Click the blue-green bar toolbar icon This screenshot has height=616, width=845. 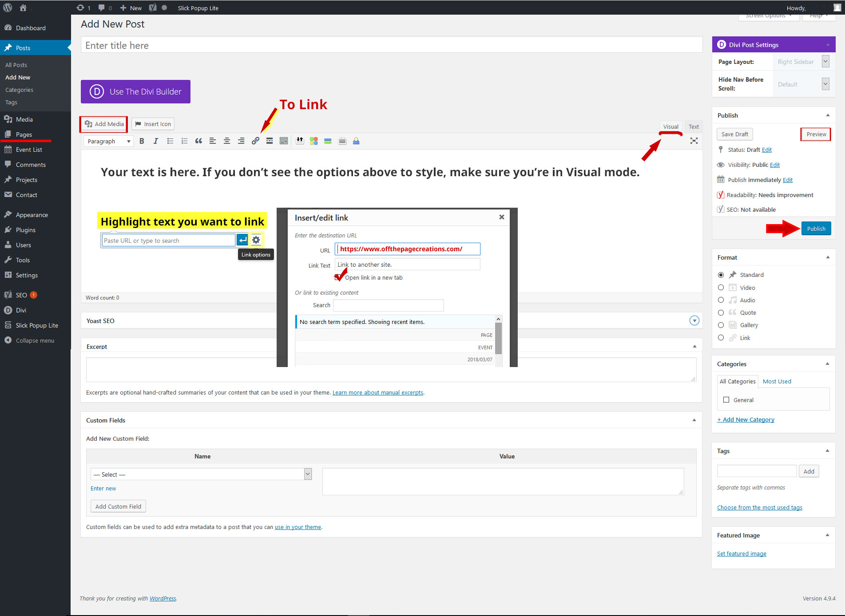click(x=328, y=141)
